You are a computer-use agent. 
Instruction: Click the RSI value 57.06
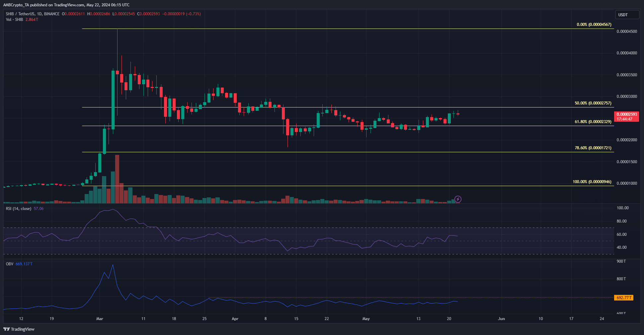click(x=39, y=209)
